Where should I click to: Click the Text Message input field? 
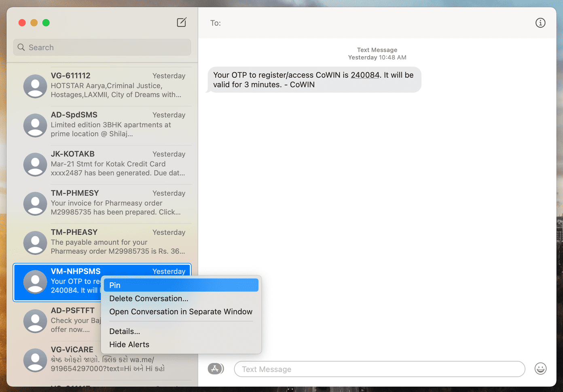(x=379, y=369)
